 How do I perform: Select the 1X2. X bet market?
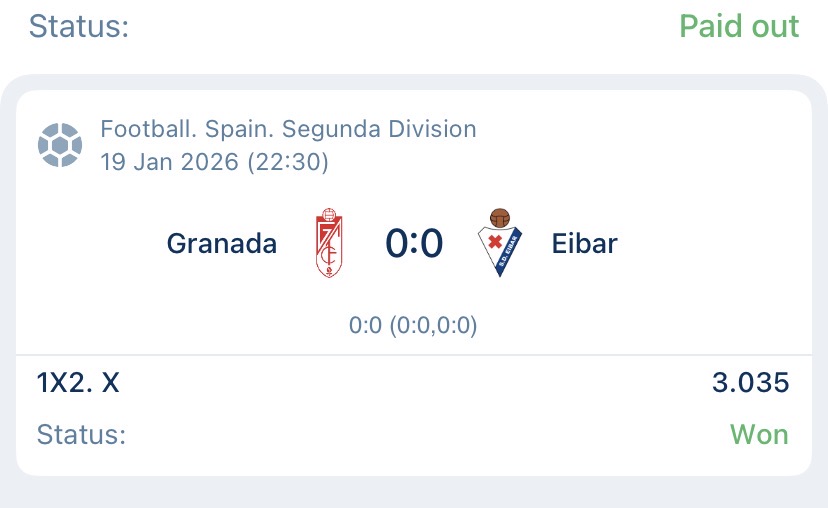click(x=78, y=382)
